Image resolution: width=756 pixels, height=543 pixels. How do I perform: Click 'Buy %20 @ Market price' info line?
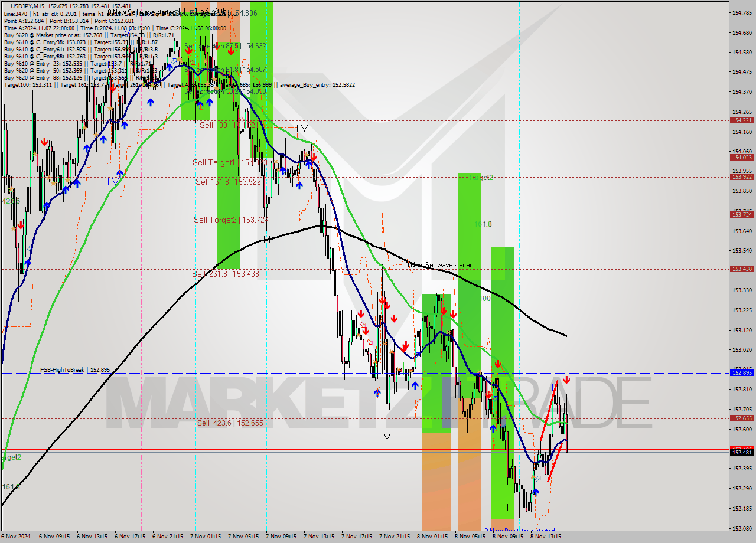pyautogui.click(x=88, y=35)
